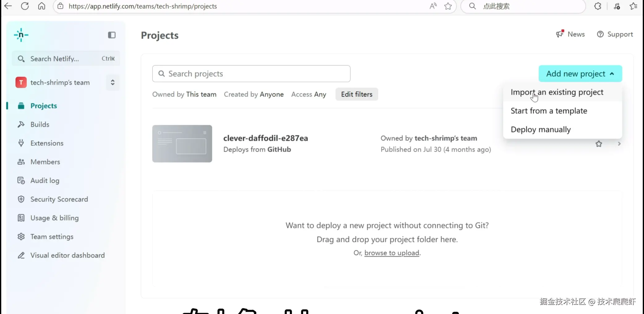
Task: Change the Created by Anyone filter
Action: (254, 94)
